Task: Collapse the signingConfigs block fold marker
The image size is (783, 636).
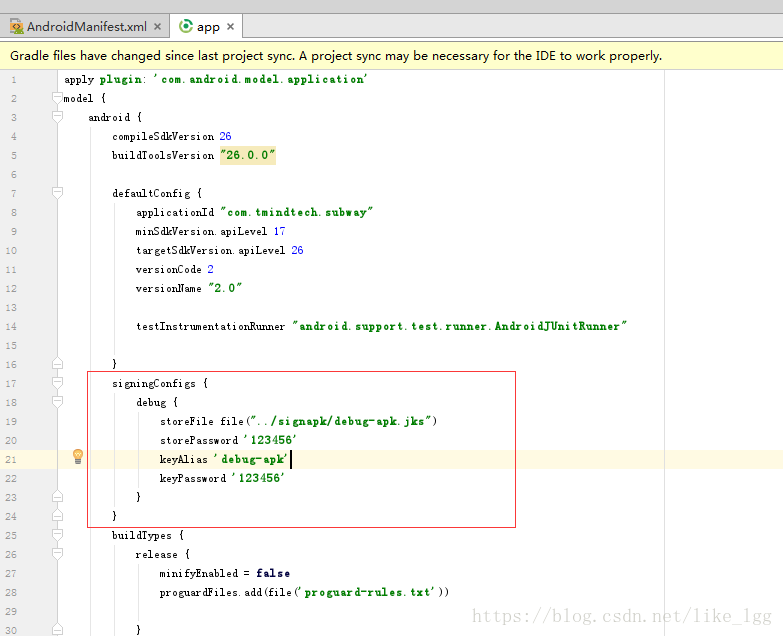Action: (57, 383)
